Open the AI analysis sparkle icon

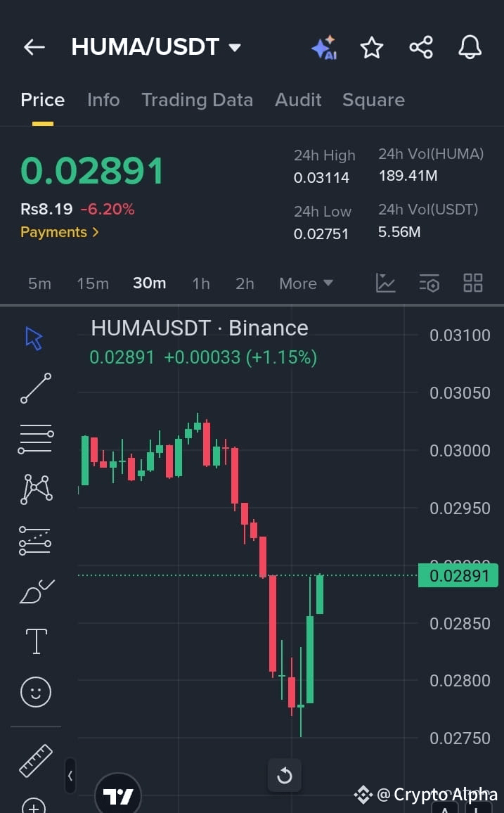(x=324, y=48)
